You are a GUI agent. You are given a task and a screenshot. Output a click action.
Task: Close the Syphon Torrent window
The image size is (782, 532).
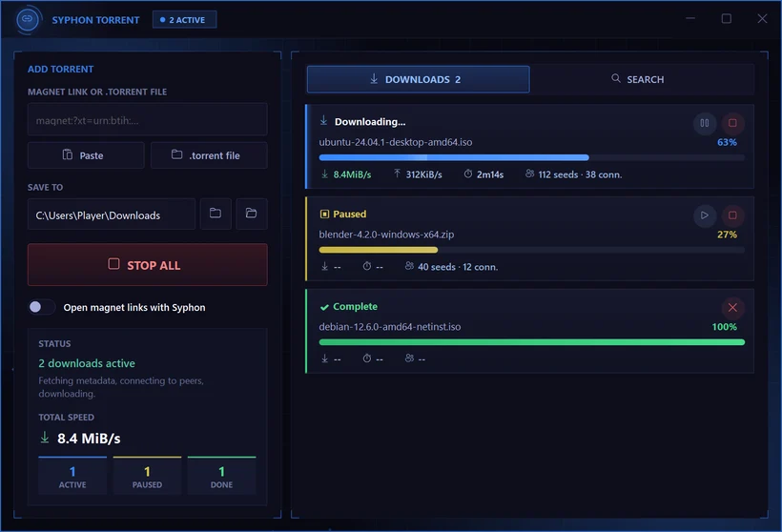[x=762, y=18]
